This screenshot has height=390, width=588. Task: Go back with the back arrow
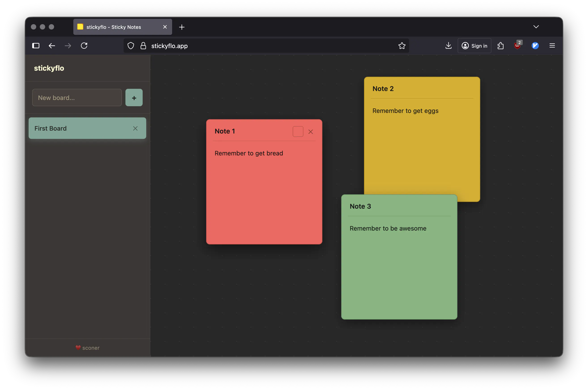coord(52,46)
